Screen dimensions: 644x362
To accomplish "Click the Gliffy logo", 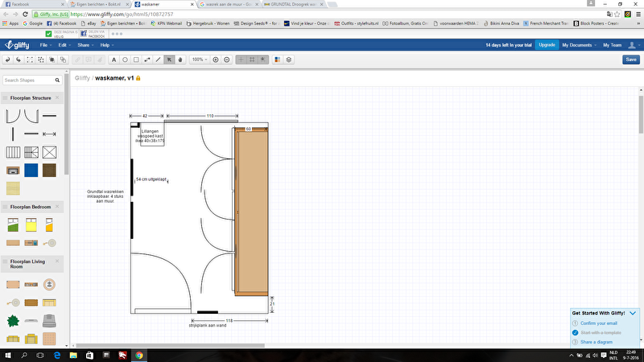I will tap(17, 45).
